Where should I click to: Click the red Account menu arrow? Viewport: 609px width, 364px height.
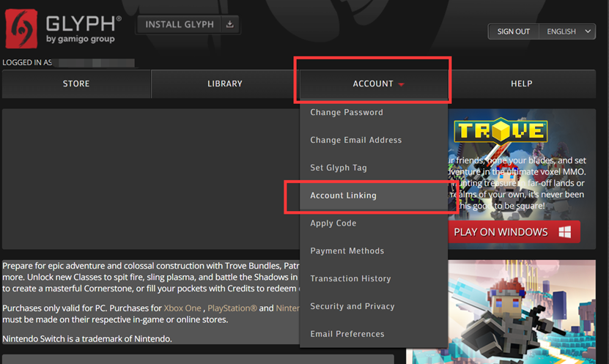click(x=401, y=84)
